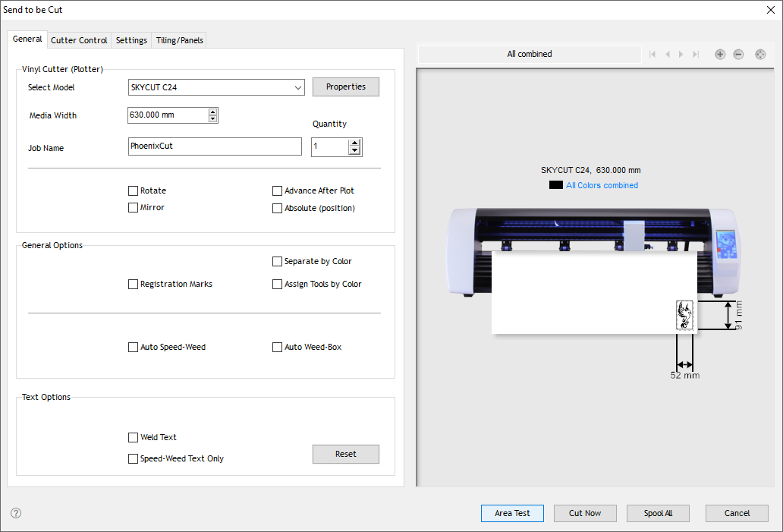The image size is (783, 532).
Task: Decrease Quantity with down arrow
Action: (x=354, y=150)
